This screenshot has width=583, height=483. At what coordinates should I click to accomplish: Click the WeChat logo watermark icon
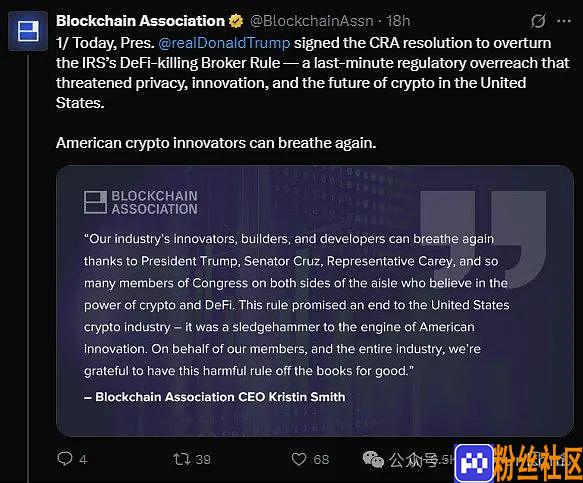[x=373, y=459]
